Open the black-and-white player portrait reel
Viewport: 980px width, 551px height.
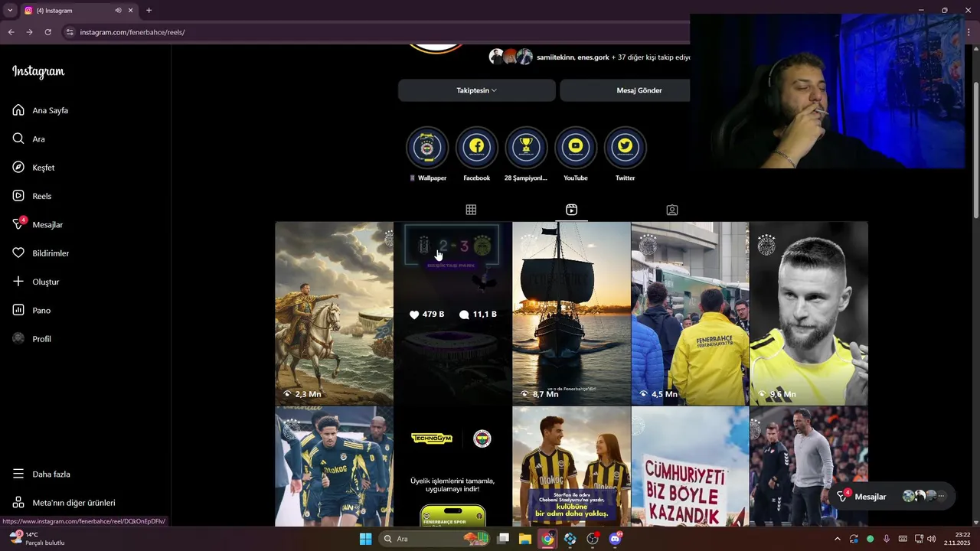[x=808, y=314]
